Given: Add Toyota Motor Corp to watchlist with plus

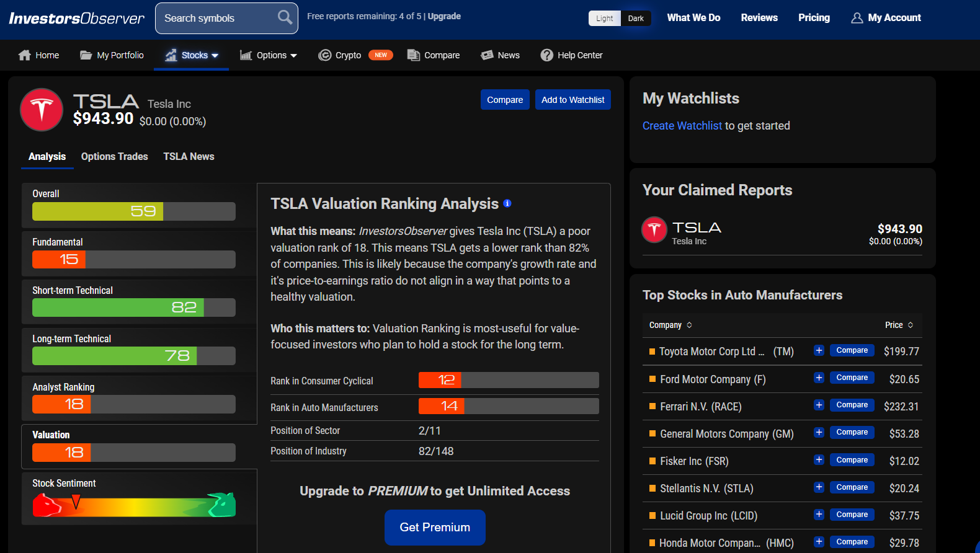Looking at the screenshot, I should pos(819,350).
